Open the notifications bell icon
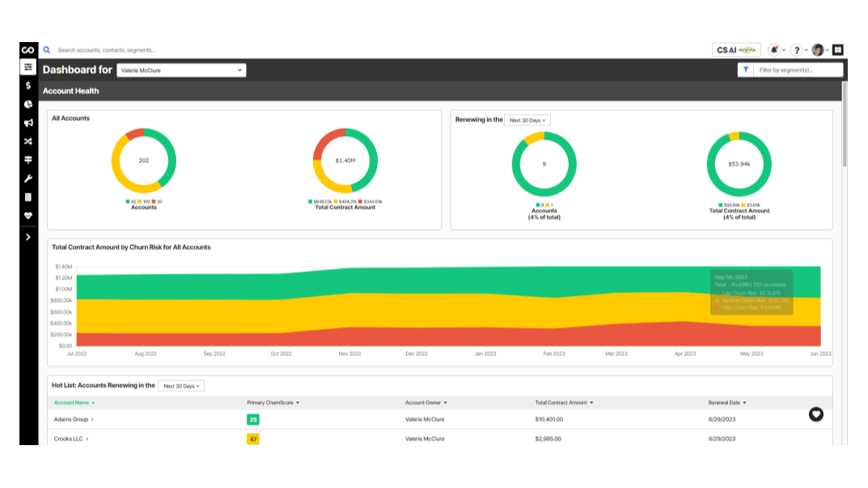Screen dimensions: 868x488 (774, 50)
